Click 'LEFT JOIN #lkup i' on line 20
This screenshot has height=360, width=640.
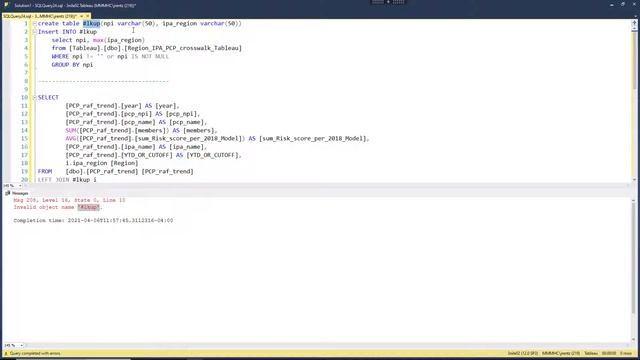pyautogui.click(x=67, y=180)
